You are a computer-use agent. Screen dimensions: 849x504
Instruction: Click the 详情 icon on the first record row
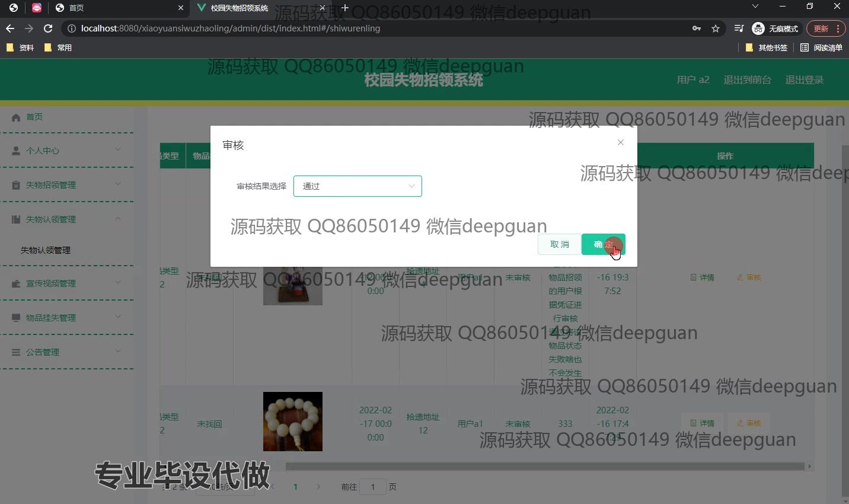[x=694, y=277]
